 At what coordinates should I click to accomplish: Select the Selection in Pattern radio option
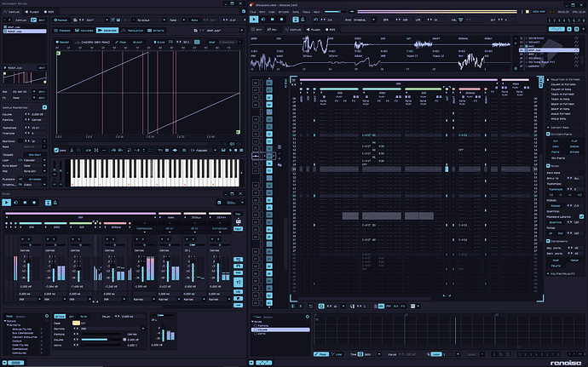(548, 79)
